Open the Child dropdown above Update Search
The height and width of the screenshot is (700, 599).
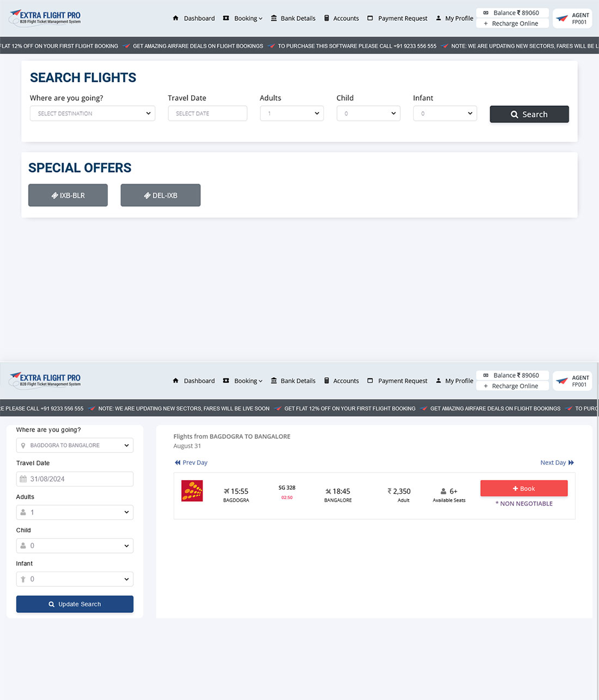[x=75, y=545]
